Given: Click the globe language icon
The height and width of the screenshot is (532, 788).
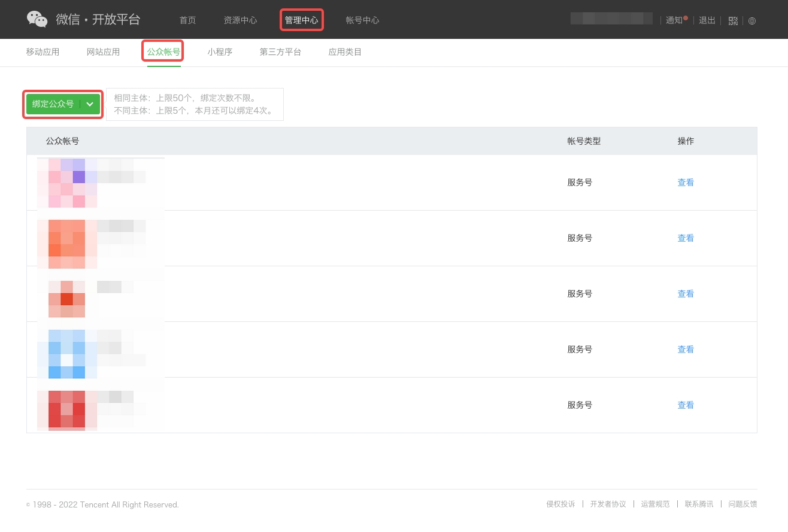Looking at the screenshot, I should [x=752, y=20].
